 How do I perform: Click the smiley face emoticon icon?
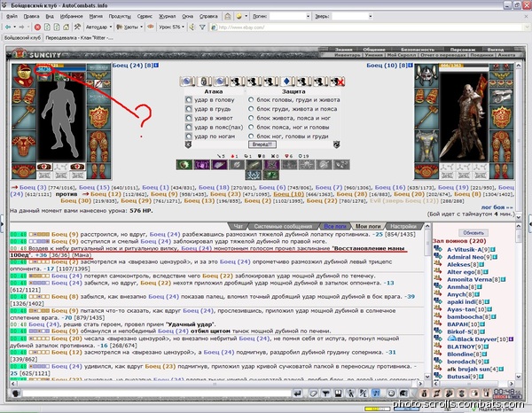(x=391, y=394)
